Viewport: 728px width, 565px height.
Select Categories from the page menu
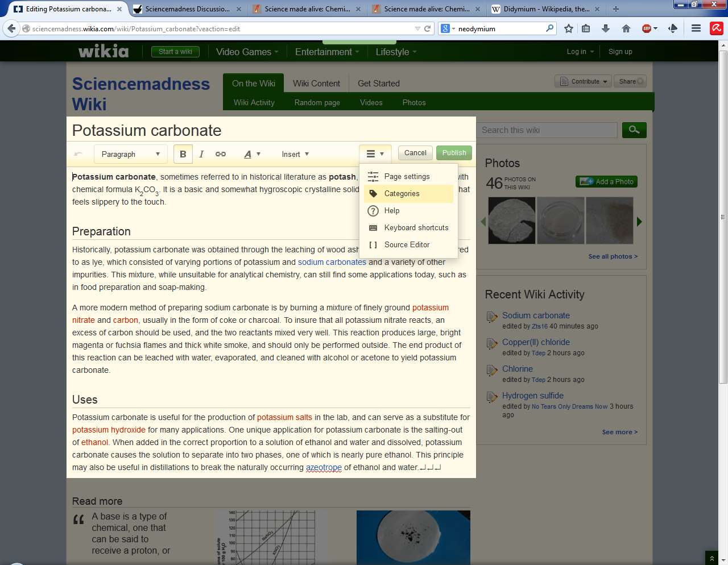(402, 194)
